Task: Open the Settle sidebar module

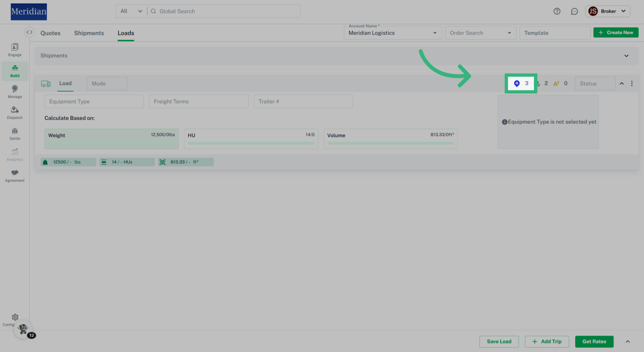Action: [x=15, y=134]
